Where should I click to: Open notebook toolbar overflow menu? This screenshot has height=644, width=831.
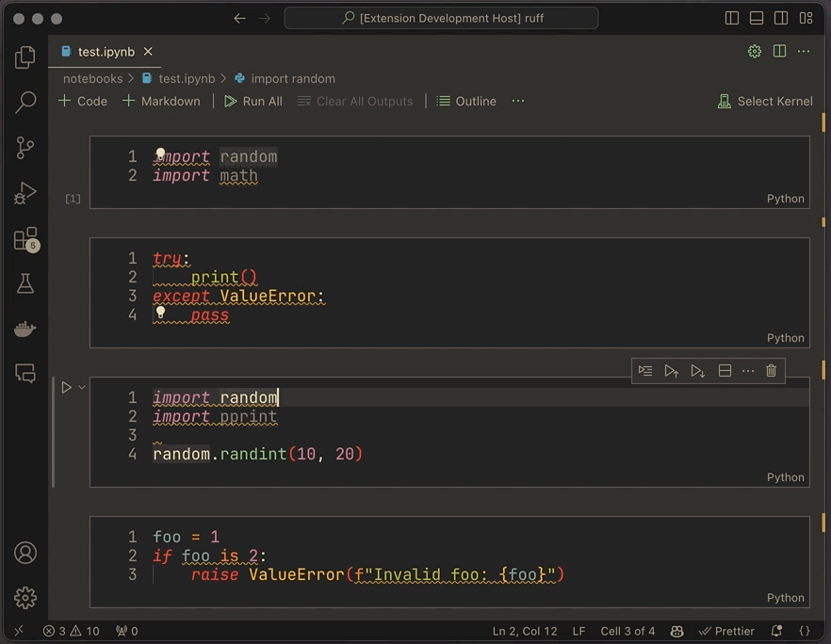coord(518,101)
